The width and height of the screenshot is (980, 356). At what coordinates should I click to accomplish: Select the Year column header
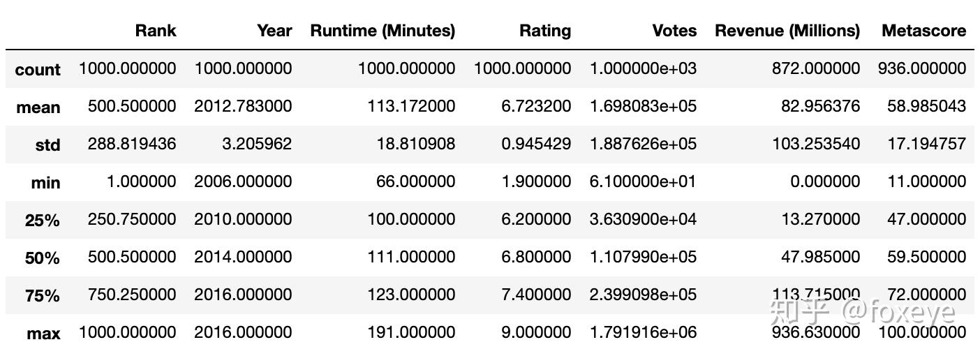point(274,31)
